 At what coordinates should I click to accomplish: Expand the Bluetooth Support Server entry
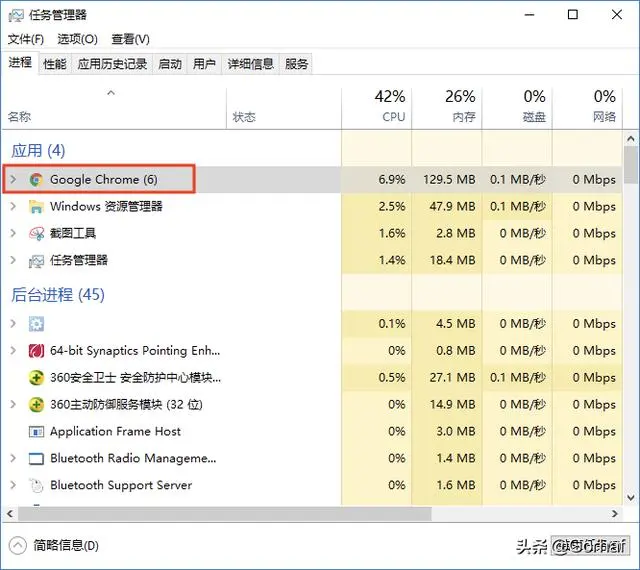(13, 485)
